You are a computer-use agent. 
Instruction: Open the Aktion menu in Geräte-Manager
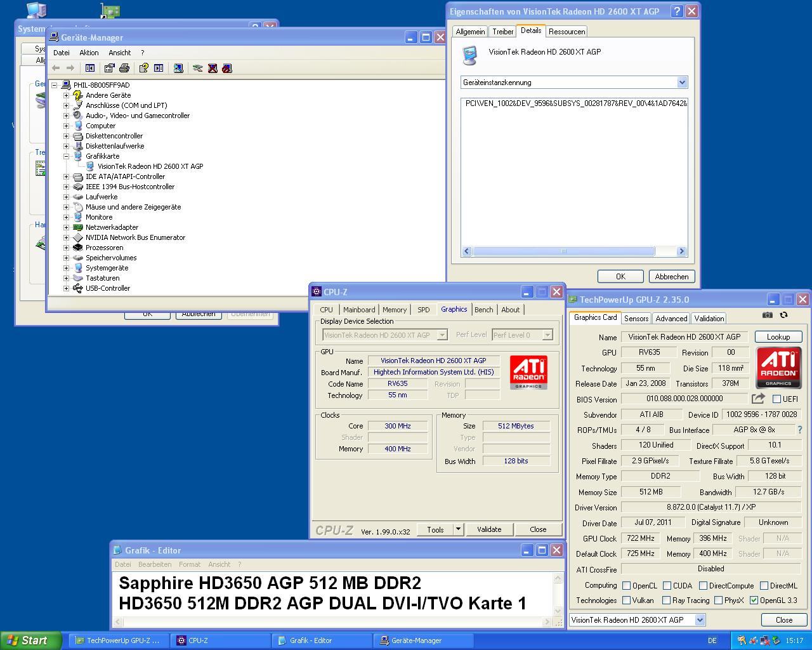[x=89, y=53]
